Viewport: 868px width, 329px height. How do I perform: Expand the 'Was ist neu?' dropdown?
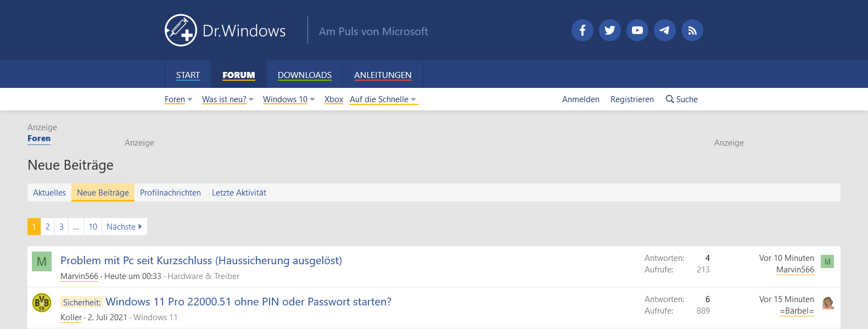[251, 99]
